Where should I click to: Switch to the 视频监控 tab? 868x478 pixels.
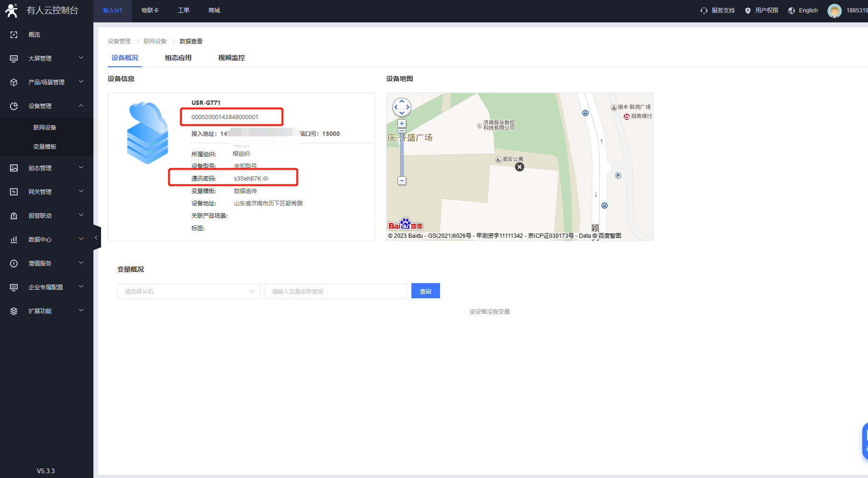coord(231,58)
